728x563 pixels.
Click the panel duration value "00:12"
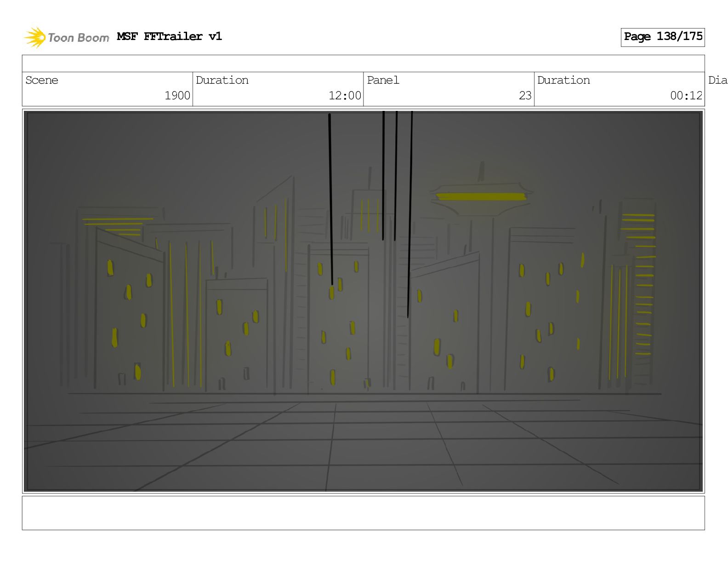pyautogui.click(x=686, y=96)
